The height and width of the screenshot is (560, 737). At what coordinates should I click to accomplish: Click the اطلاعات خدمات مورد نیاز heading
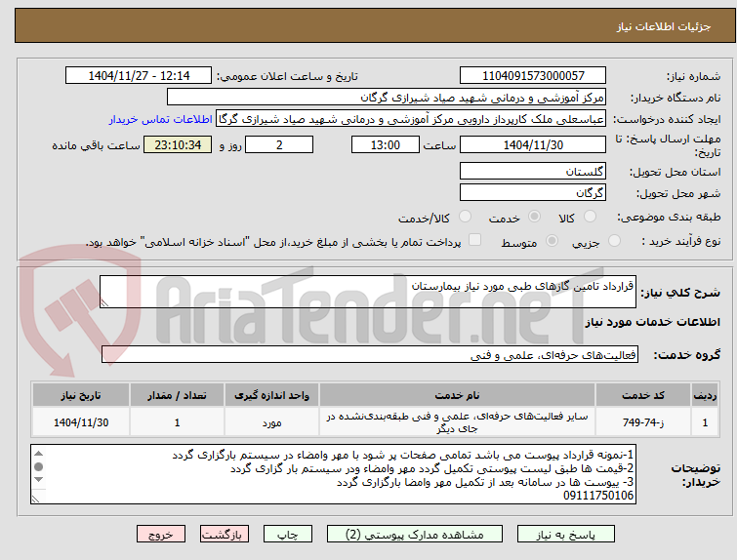coord(652,322)
